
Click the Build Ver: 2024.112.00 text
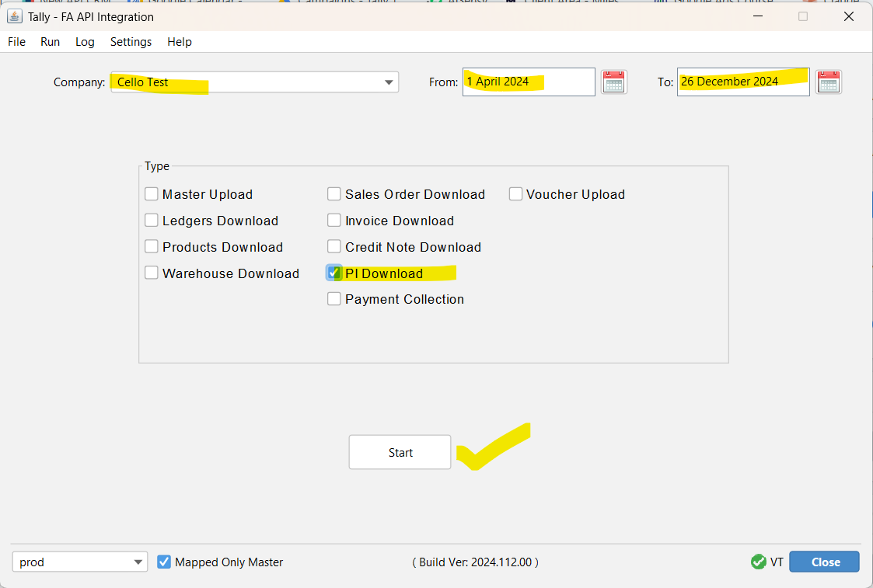coord(476,562)
